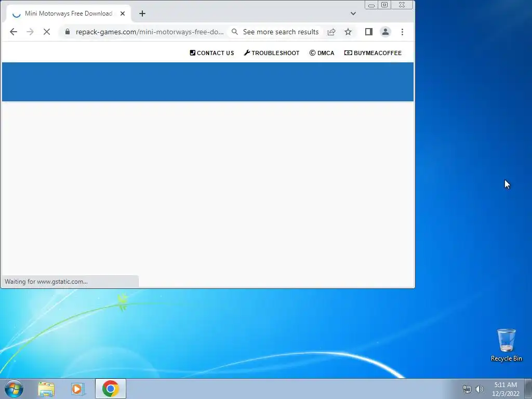Open the BUYMEACOFFEE link
Viewport: 532px width, 399px height.
[373, 53]
